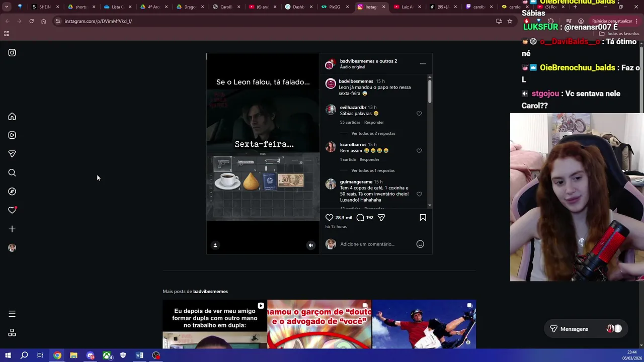The image size is (644, 362).
Task: Switch to the shorts browser tab
Action: coord(80,7)
